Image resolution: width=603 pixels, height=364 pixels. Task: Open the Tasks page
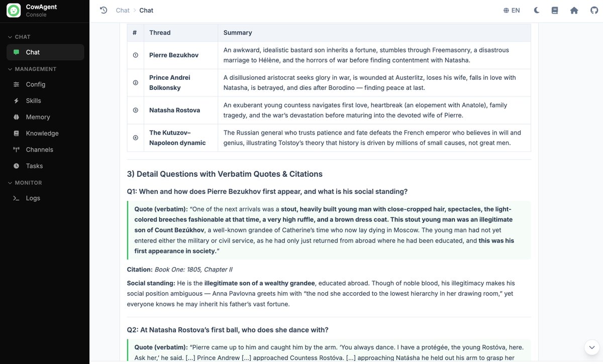[x=45, y=166]
